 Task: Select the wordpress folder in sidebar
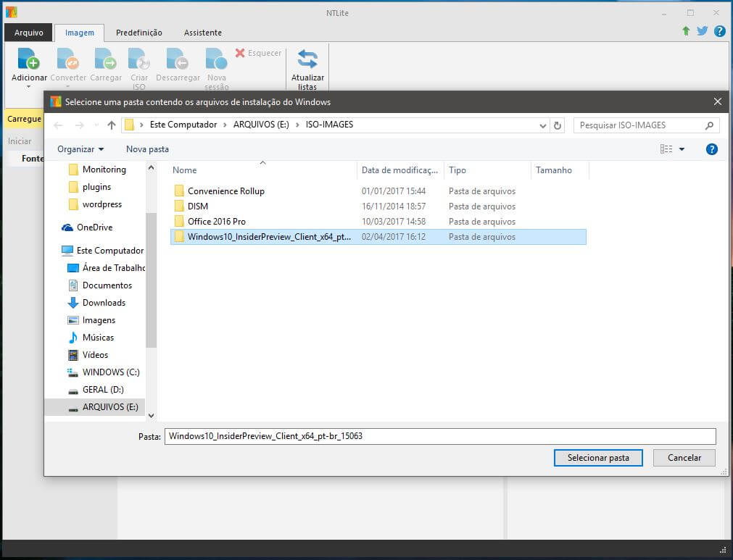click(x=95, y=204)
